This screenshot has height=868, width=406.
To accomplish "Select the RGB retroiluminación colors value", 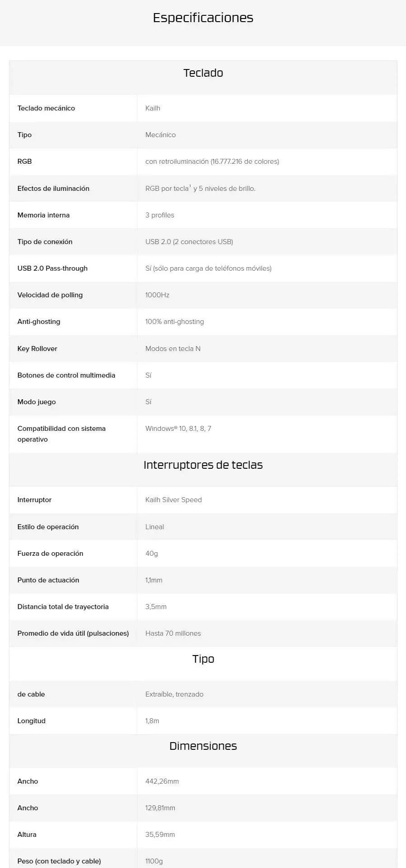I will [212, 162].
